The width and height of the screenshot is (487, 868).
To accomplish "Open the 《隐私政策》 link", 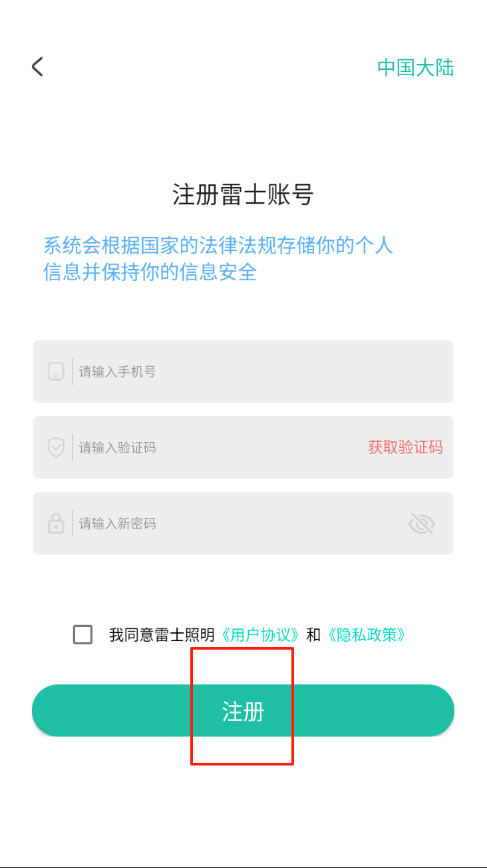I will coord(366,635).
